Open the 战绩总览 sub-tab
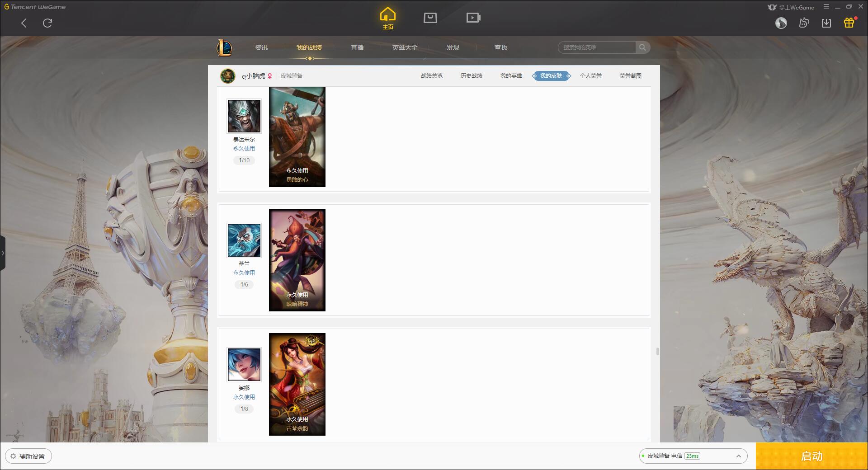This screenshot has height=470, width=868. tap(432, 76)
